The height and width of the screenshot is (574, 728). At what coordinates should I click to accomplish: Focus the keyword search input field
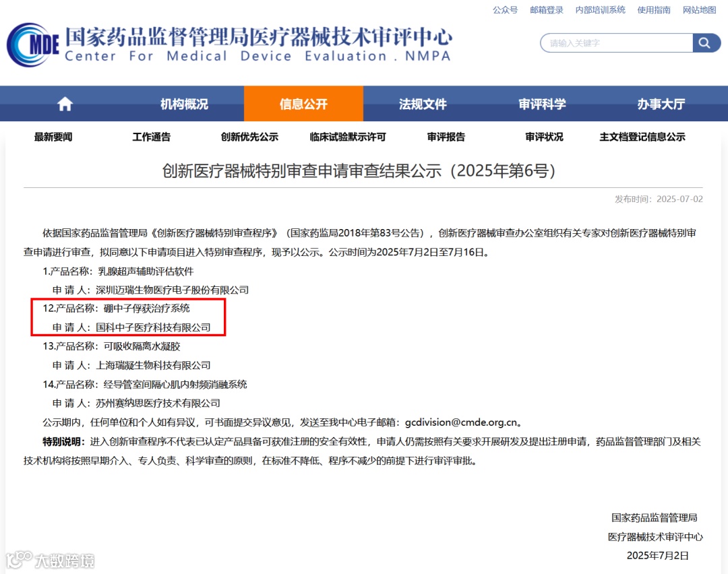point(617,43)
